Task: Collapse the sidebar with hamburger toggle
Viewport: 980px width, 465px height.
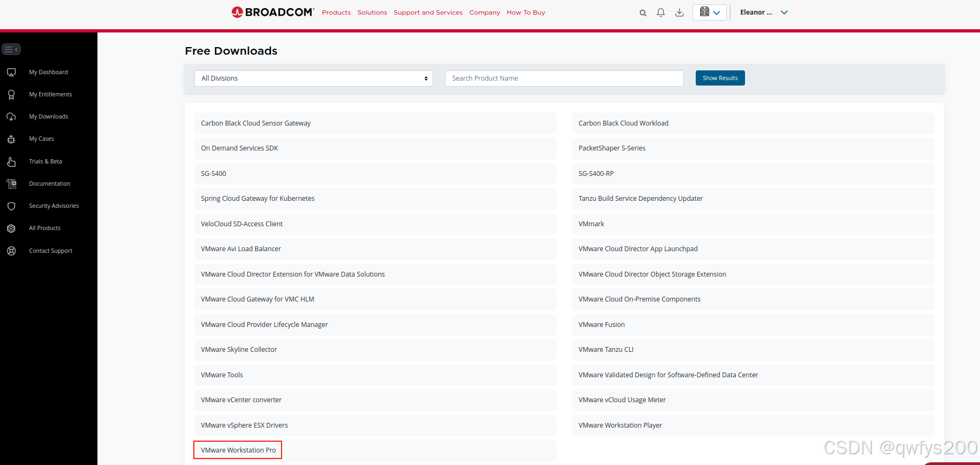Action: click(x=11, y=49)
